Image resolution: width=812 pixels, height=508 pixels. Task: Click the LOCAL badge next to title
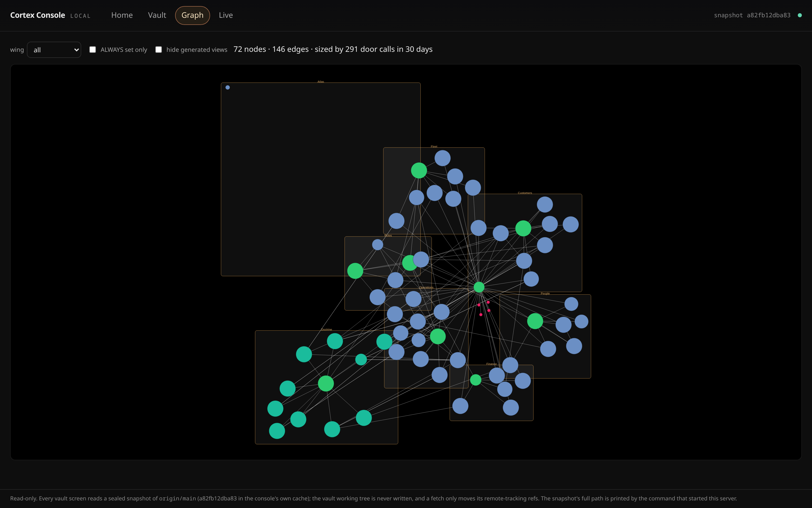pyautogui.click(x=80, y=16)
